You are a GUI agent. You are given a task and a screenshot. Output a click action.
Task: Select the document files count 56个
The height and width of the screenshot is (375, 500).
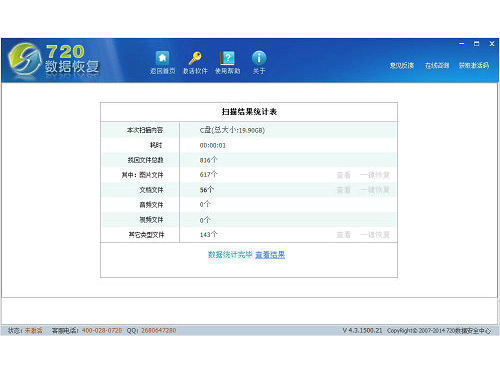point(207,190)
